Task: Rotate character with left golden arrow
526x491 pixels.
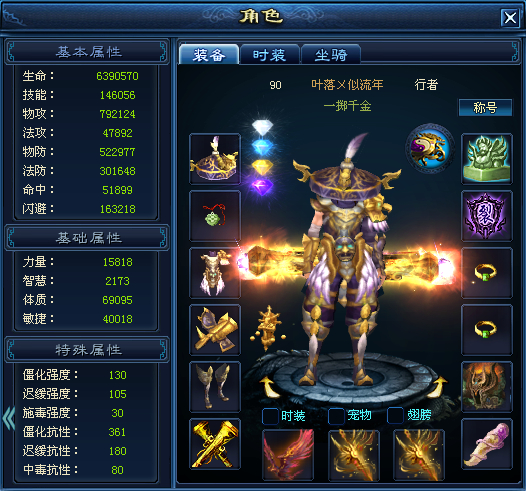Action: [x=269, y=387]
